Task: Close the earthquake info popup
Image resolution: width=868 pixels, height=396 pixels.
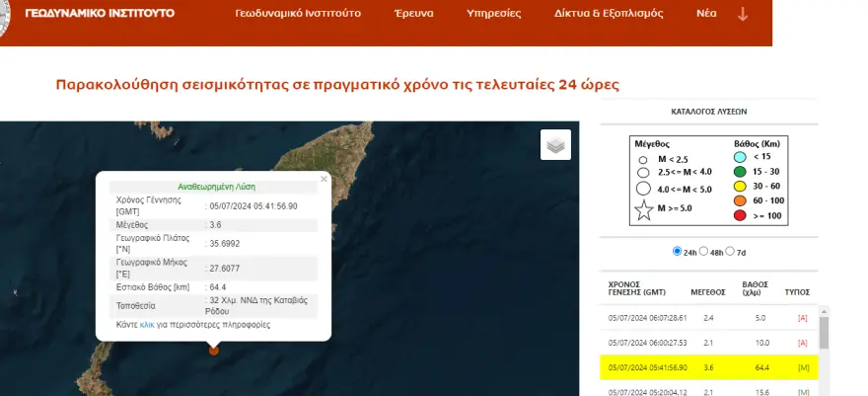Action: point(324,180)
